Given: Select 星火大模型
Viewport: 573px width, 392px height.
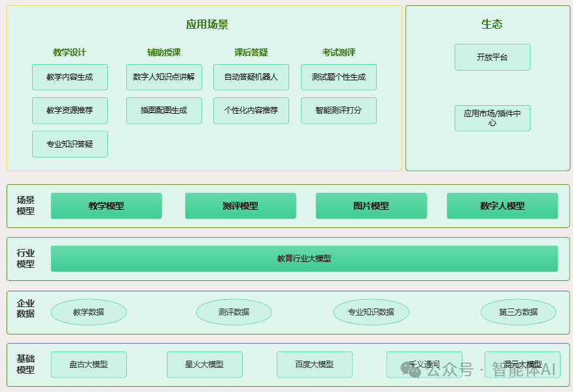Looking at the screenshot, I should click(204, 365).
